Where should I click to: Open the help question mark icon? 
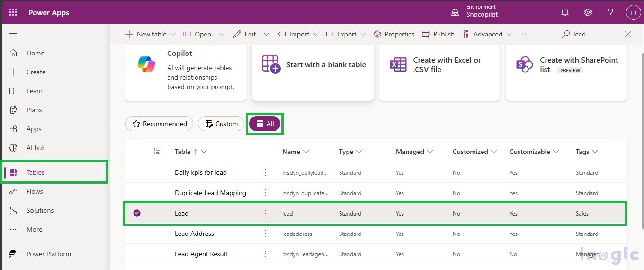(611, 12)
